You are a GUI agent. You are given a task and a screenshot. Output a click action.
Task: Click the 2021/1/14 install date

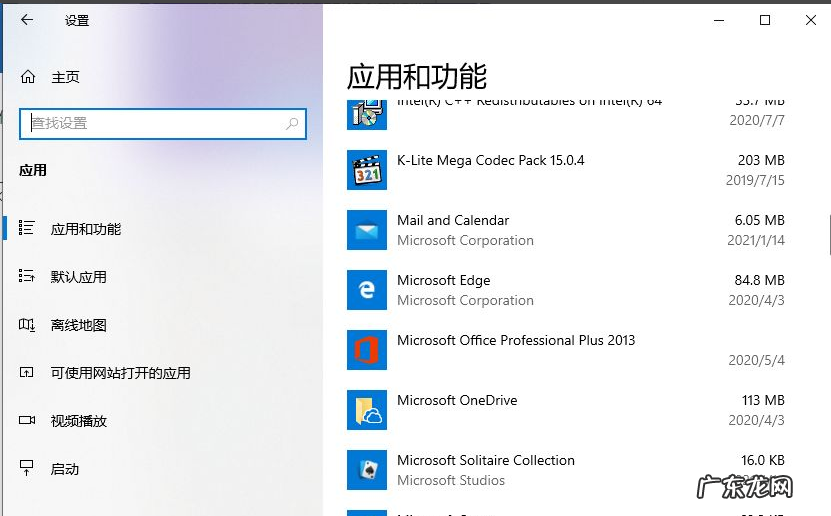pyautogui.click(x=756, y=241)
